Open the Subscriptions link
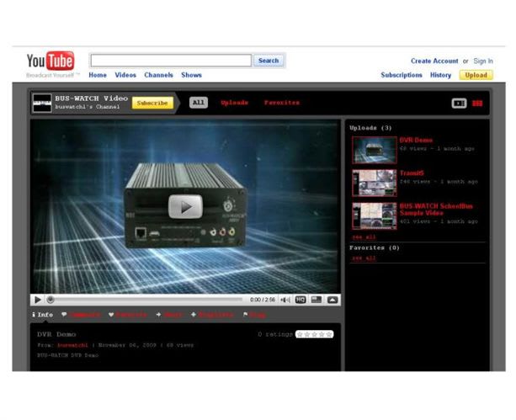 click(x=402, y=75)
